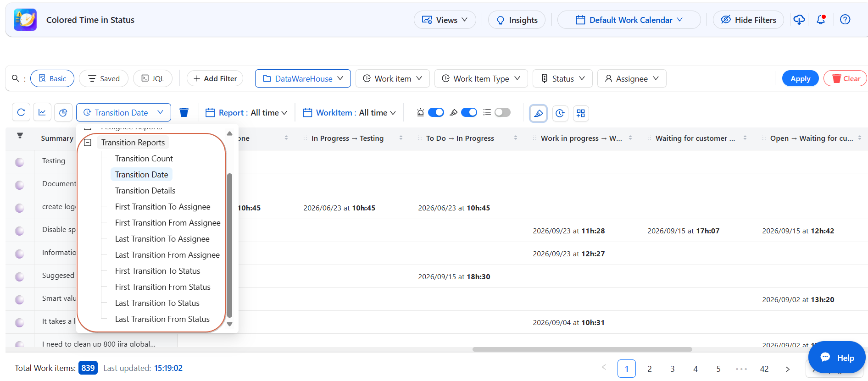Collapse the Transition Reports tree node
The image size is (868, 381).
point(88,143)
